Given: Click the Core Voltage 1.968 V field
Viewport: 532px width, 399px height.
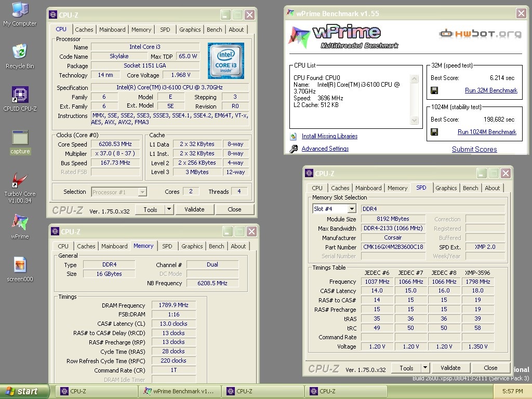Looking at the screenshot, I should tap(180, 75).
